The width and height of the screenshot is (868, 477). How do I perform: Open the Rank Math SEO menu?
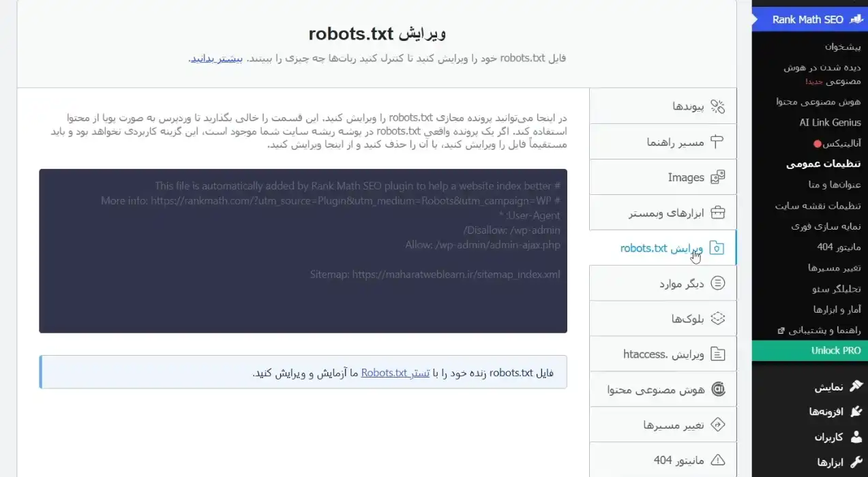810,20
